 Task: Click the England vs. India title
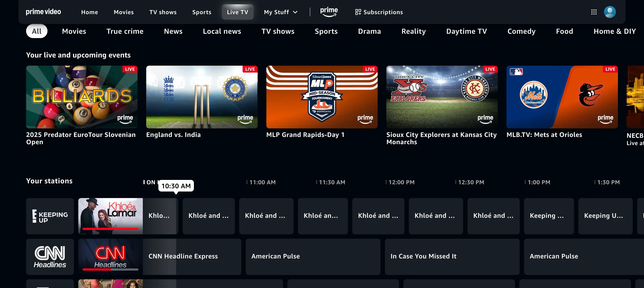[x=173, y=135]
